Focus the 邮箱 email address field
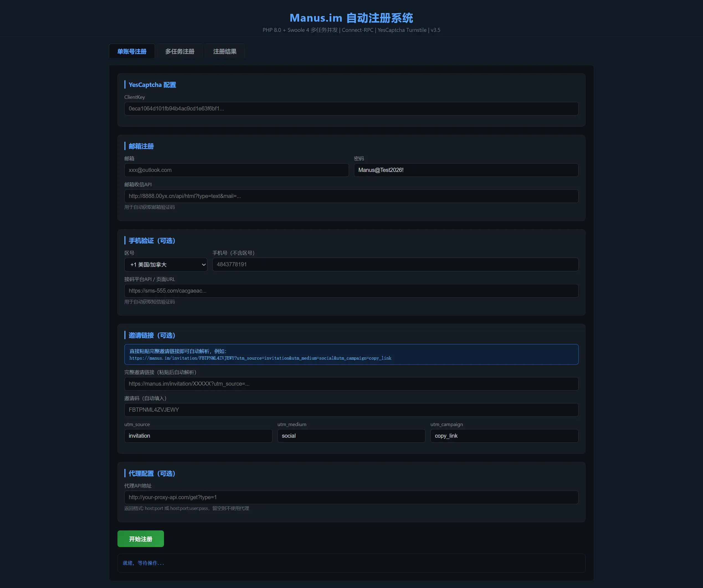The image size is (703, 588). coord(236,170)
